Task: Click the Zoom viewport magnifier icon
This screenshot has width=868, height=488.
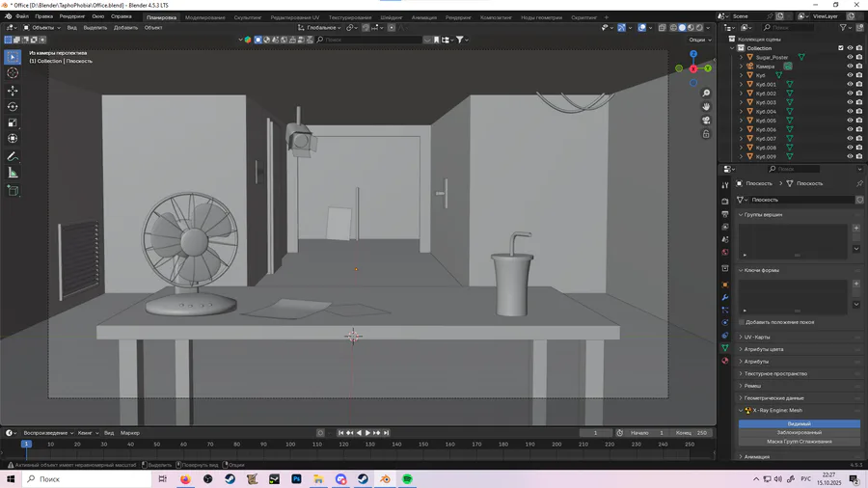Action: coord(706,94)
